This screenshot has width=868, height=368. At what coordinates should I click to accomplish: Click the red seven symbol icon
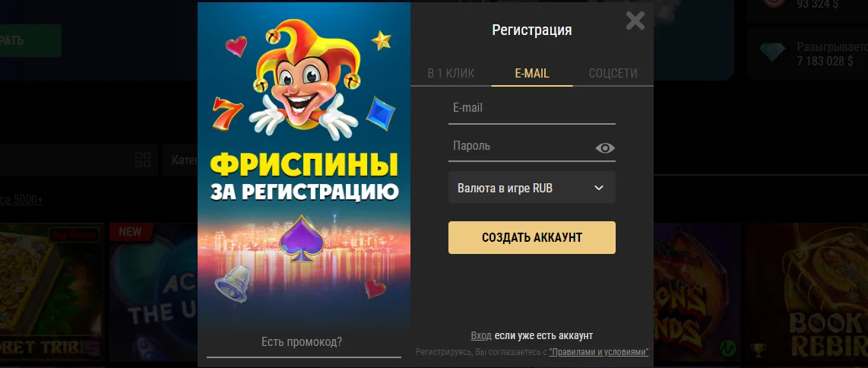227,113
